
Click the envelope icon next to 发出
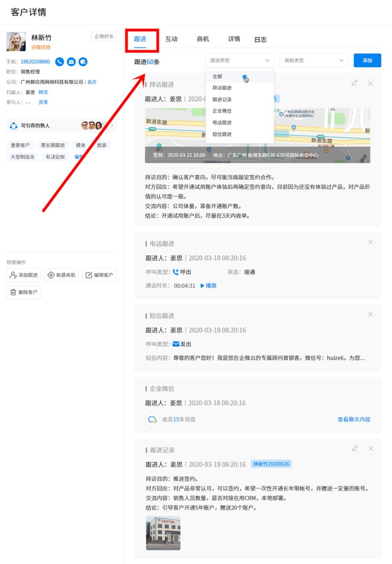[176, 344]
